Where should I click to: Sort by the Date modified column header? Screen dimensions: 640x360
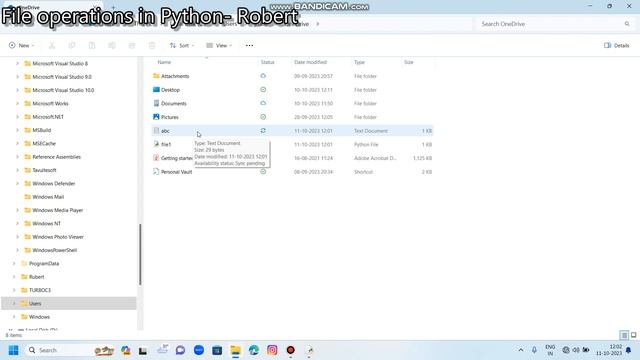pos(310,62)
